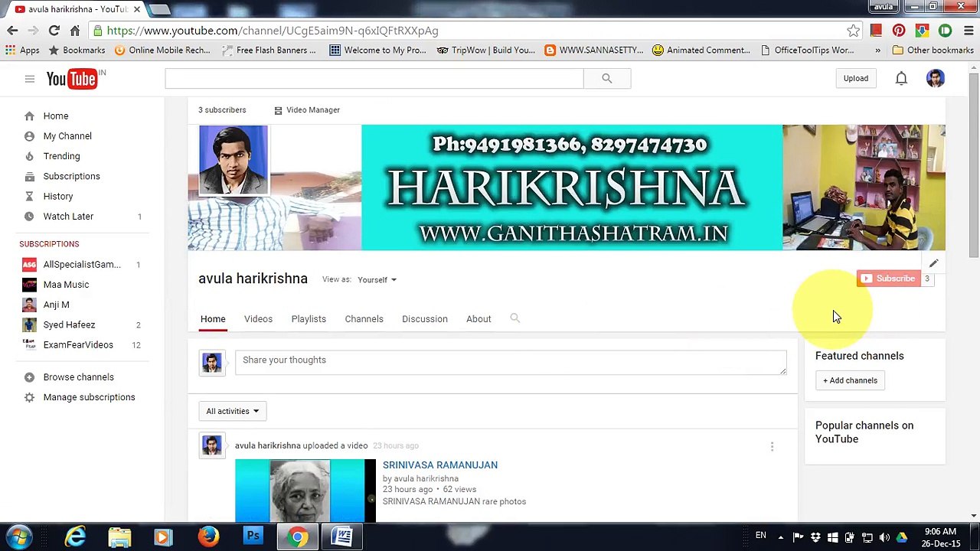Screen dimensions: 980x551
Task: Click the volume icon in system tray
Action: tap(884, 537)
